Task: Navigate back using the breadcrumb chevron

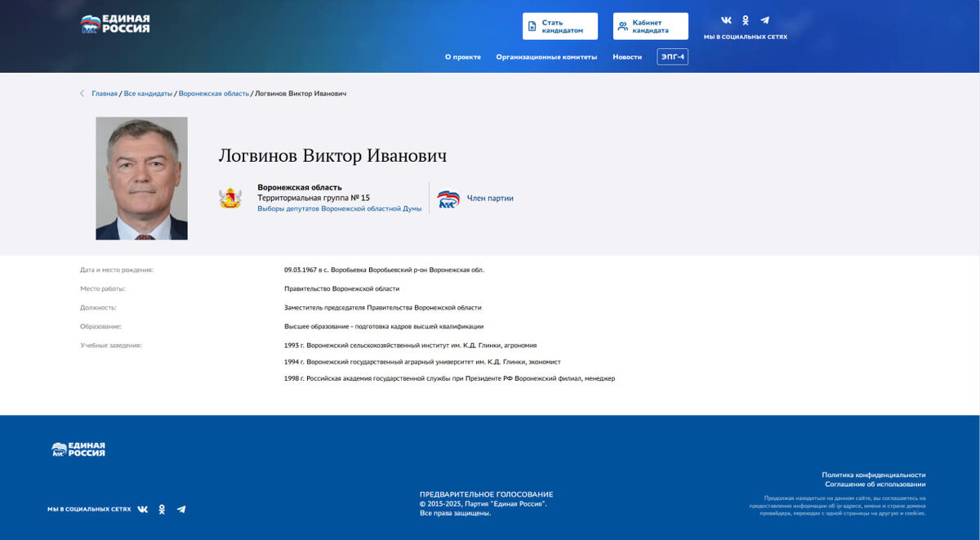Action: 81,93
